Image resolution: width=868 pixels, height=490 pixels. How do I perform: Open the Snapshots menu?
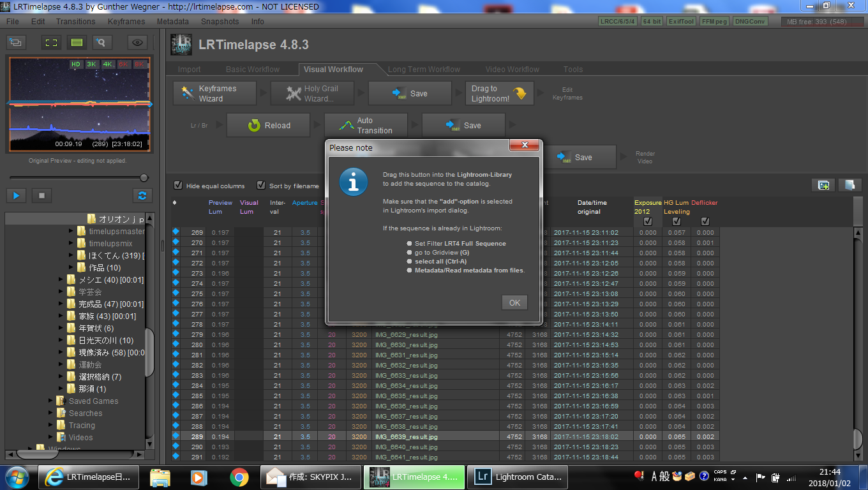[x=220, y=21]
